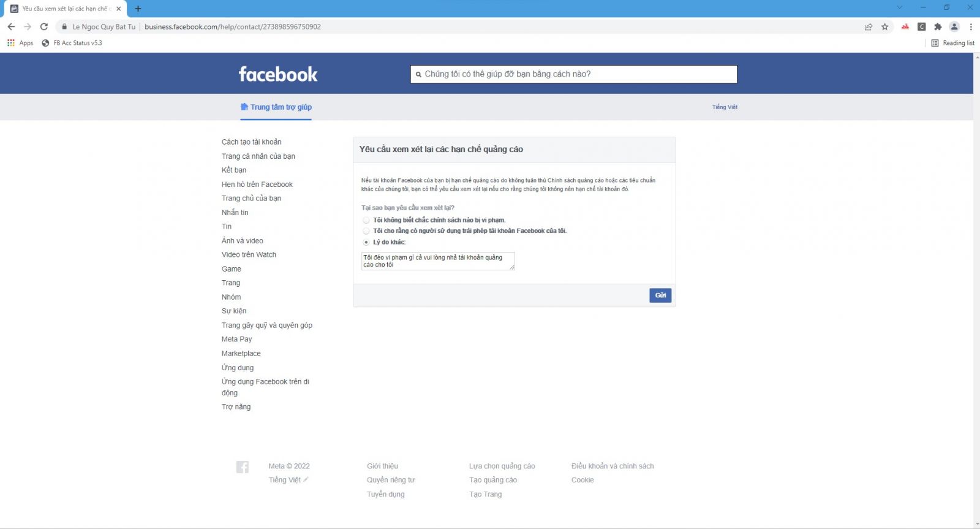Open 'Meta Pay' help topic
The image size is (980, 529).
pos(237,340)
